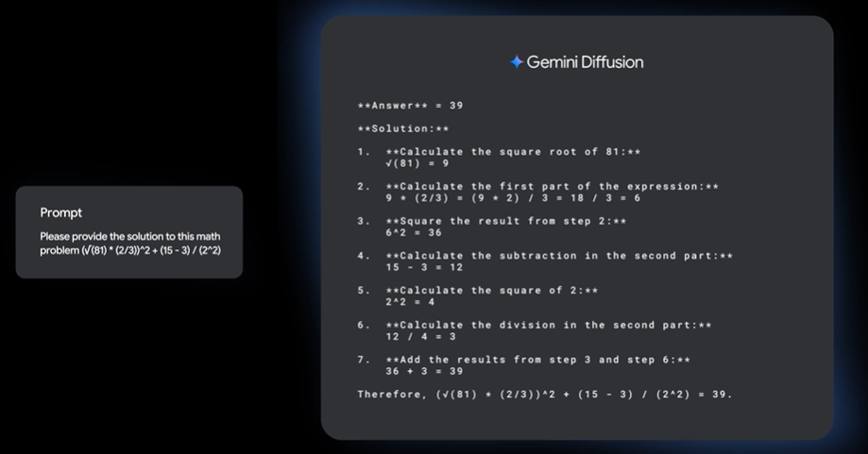
Task: Click the Prompt heading in left card
Action: click(60, 213)
